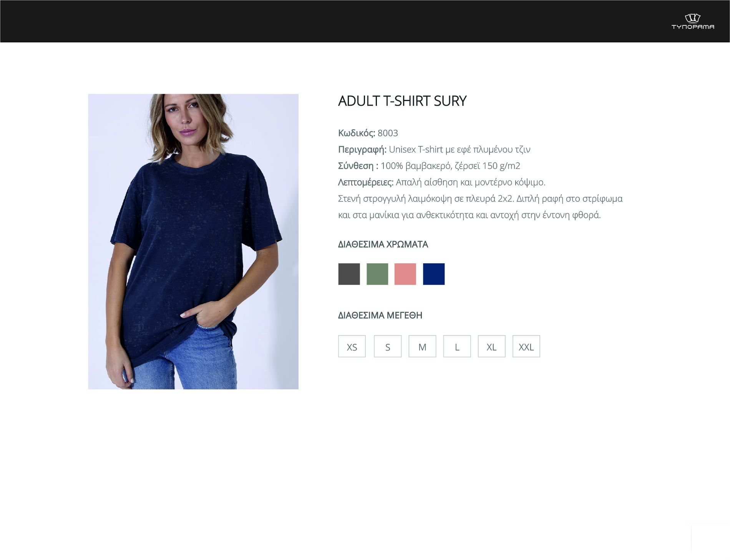
Task: Choose the XL size box
Action: click(491, 346)
